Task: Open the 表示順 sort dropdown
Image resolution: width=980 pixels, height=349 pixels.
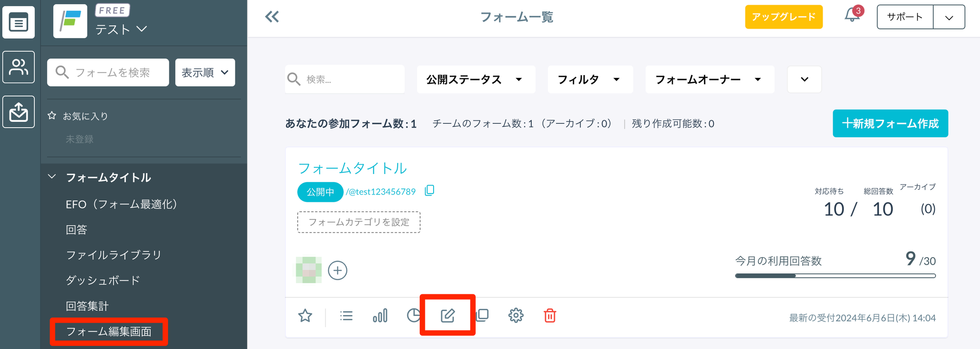Action: [x=205, y=73]
